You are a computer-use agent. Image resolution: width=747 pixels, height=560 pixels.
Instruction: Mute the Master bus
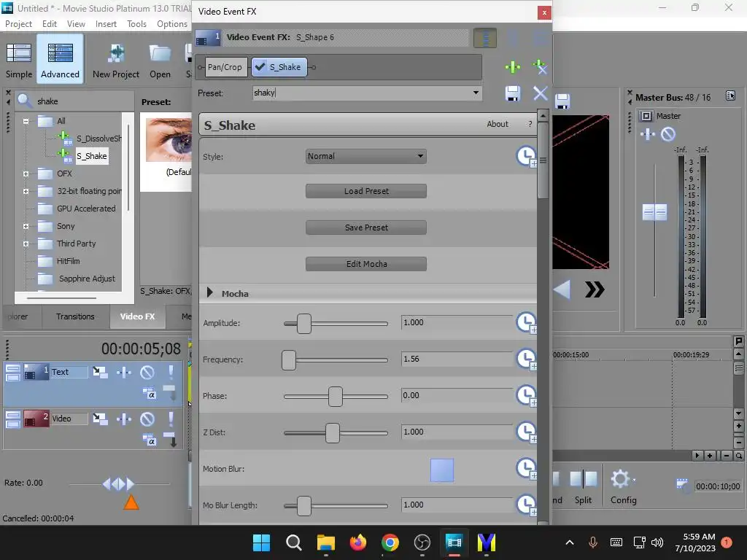coord(668,134)
